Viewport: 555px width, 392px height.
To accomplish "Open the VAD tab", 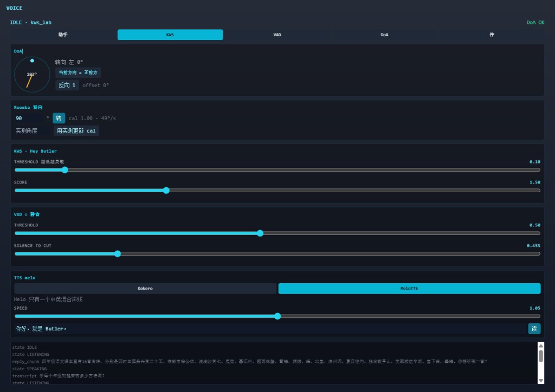I will tap(277, 35).
